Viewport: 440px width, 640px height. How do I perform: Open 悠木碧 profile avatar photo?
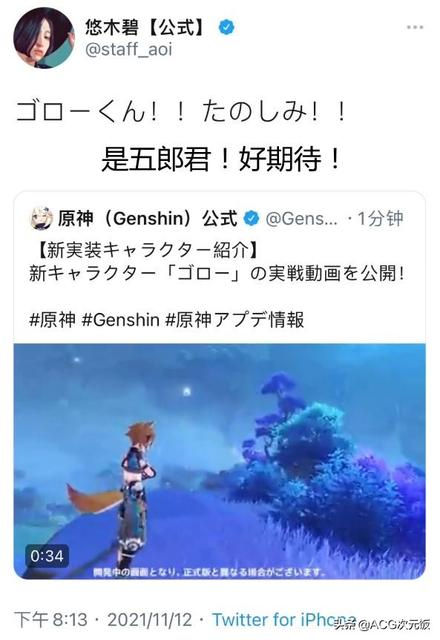[x=44, y=38]
